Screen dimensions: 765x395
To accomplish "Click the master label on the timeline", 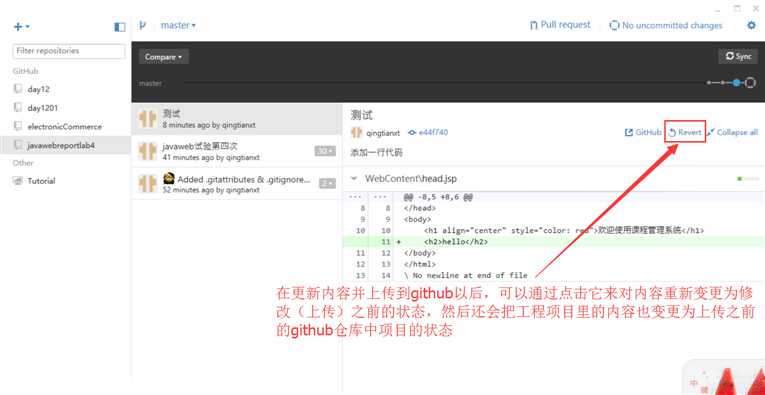I will (x=150, y=83).
